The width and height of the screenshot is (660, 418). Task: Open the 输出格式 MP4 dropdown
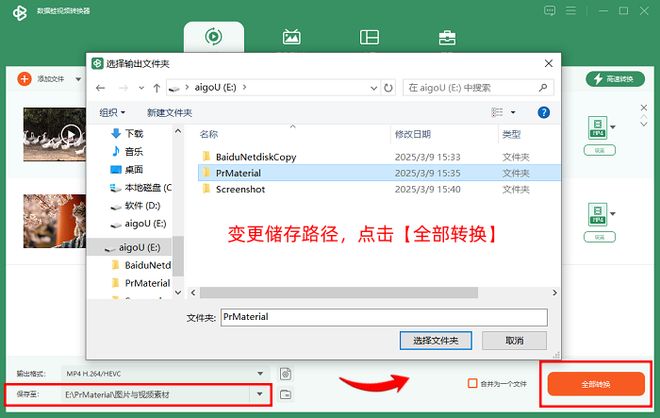coord(262,373)
